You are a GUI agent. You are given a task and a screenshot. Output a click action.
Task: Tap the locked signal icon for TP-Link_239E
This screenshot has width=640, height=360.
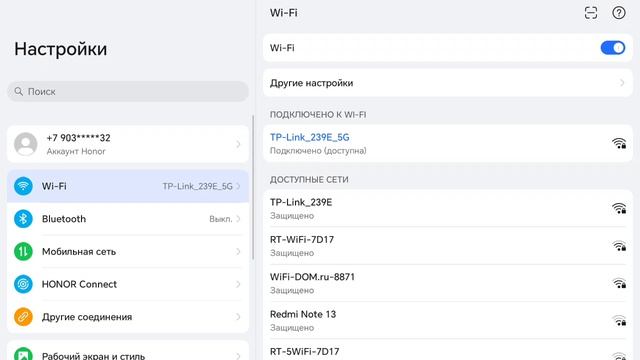[619, 209]
